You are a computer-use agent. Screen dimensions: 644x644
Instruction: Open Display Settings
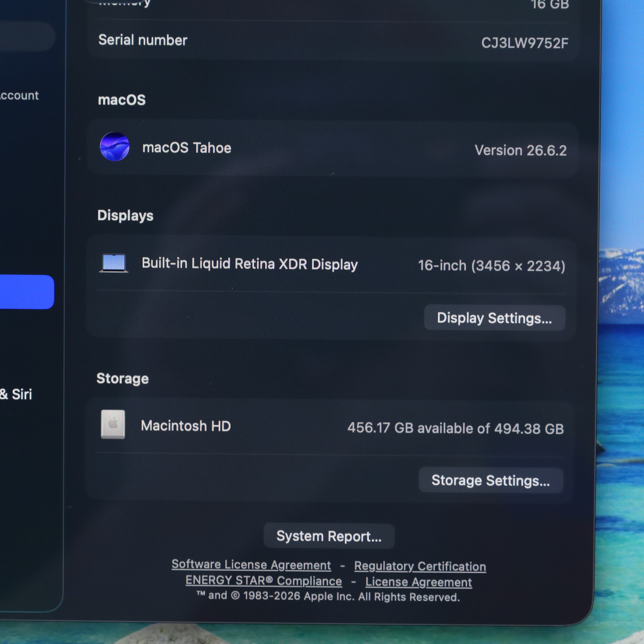pyautogui.click(x=495, y=318)
